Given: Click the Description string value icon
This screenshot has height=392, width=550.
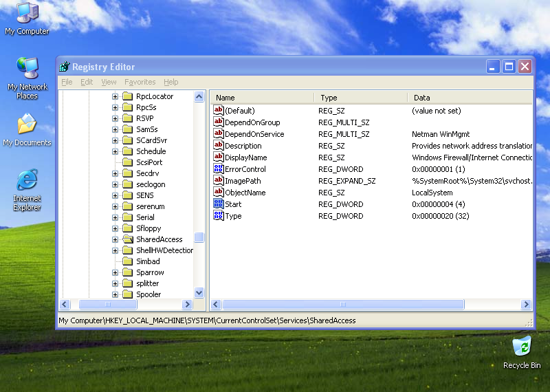Looking at the screenshot, I should click(x=218, y=145).
